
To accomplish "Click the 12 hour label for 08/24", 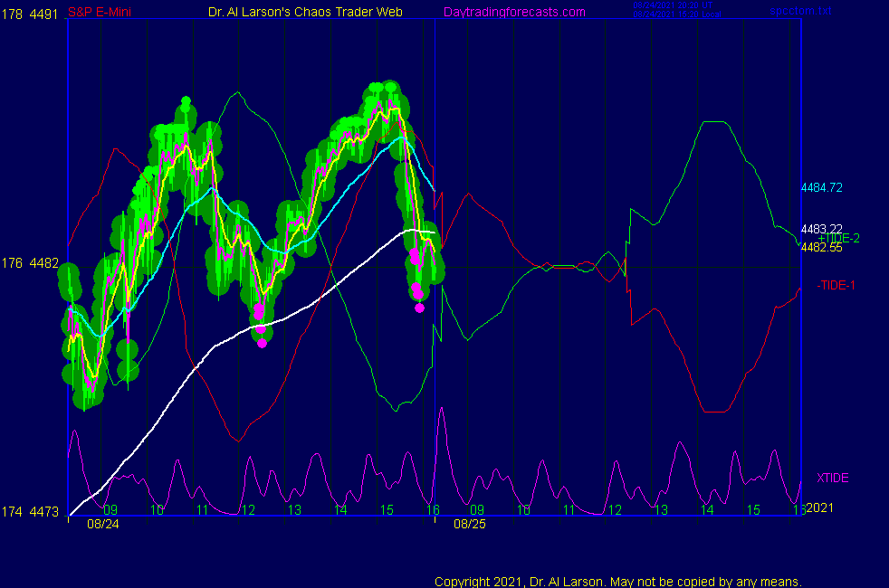I will point(248,510).
